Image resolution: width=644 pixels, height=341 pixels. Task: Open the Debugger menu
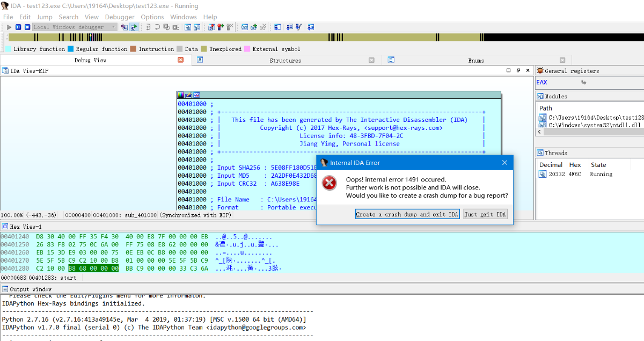click(120, 17)
